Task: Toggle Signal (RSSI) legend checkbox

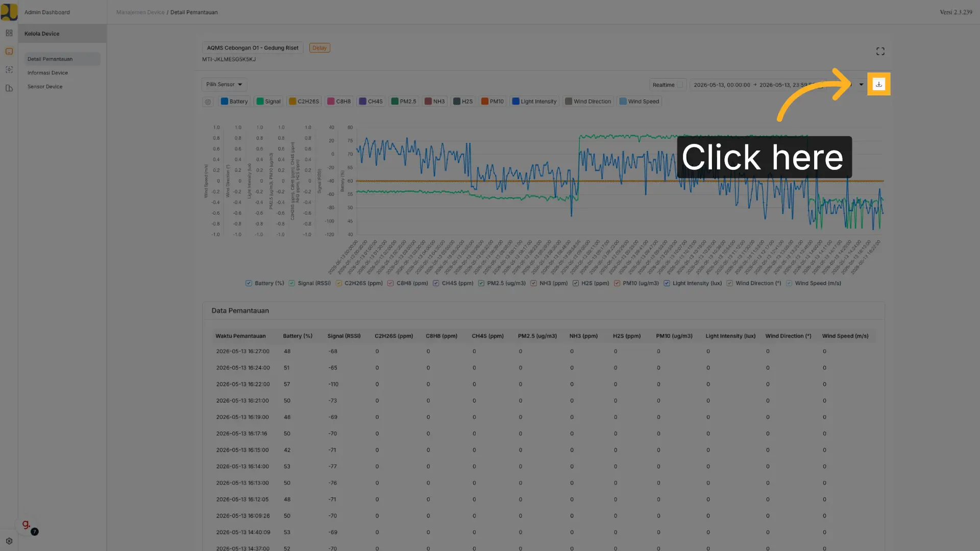Action: 292,283
